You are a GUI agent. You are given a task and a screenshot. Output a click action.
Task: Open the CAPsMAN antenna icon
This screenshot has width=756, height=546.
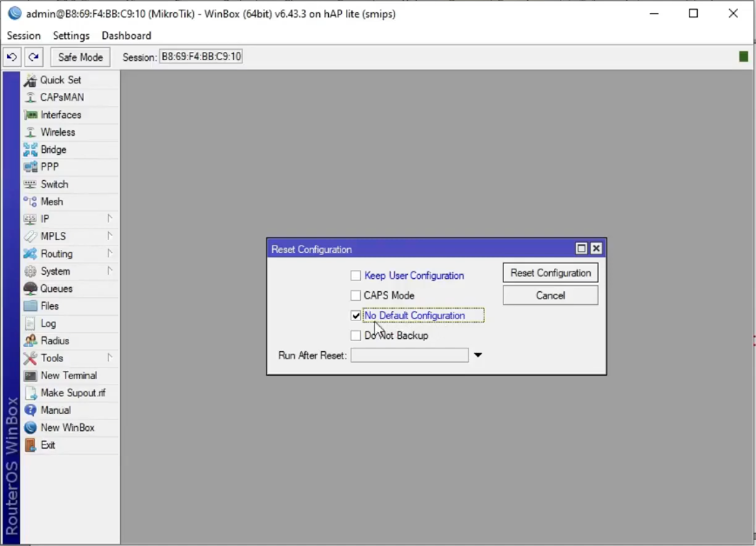[x=30, y=97]
